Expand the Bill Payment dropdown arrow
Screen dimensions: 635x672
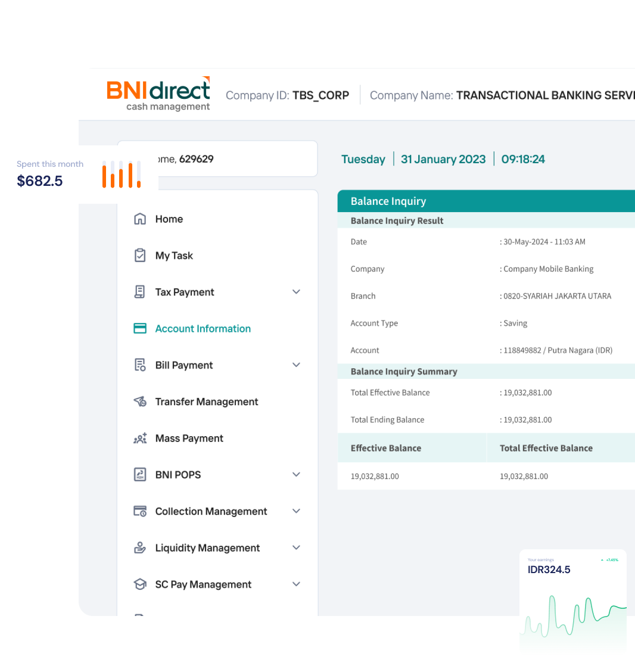(296, 365)
